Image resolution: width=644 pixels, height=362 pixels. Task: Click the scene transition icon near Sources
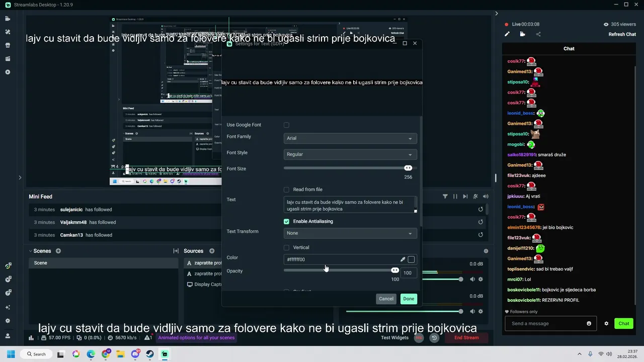(176, 251)
